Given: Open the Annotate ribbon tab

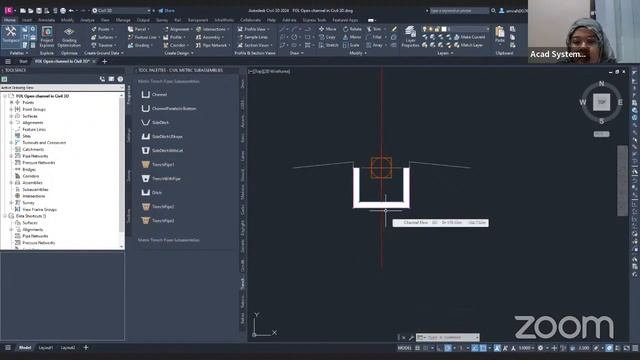Looking at the screenshot, I should point(46,20).
